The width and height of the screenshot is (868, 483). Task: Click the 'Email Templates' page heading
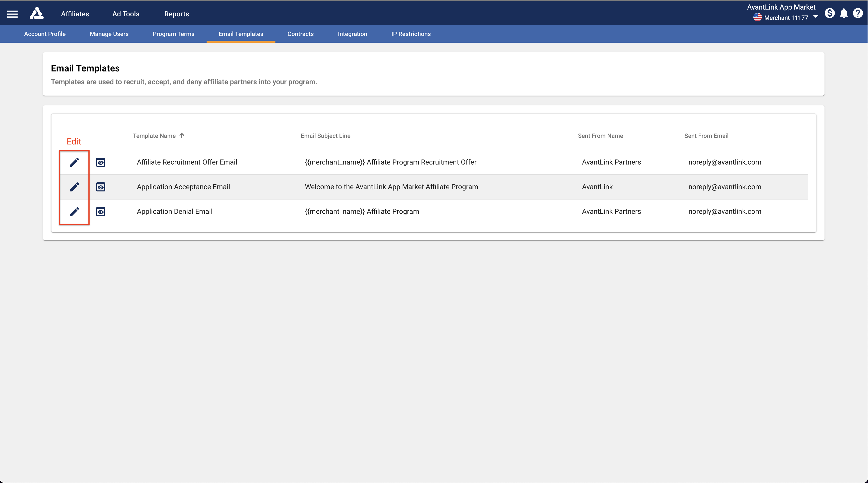85,68
